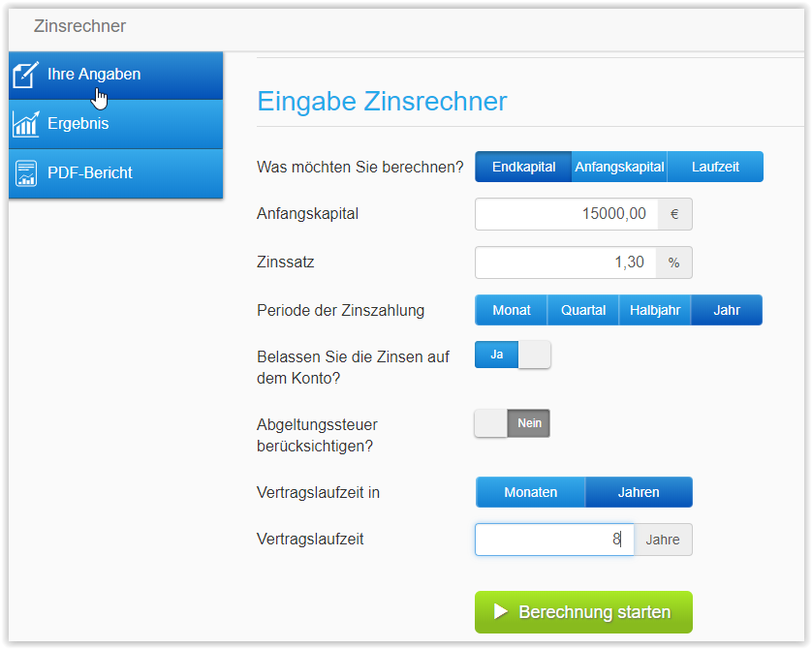Click the document icon beside PDF-Bericht
This screenshot has width=812, height=649.
pos(26,173)
